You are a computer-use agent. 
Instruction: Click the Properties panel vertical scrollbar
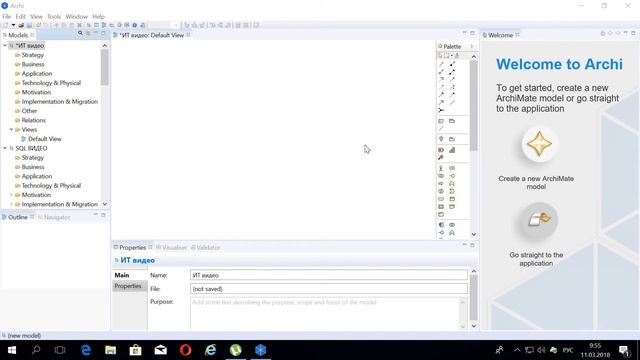473,298
